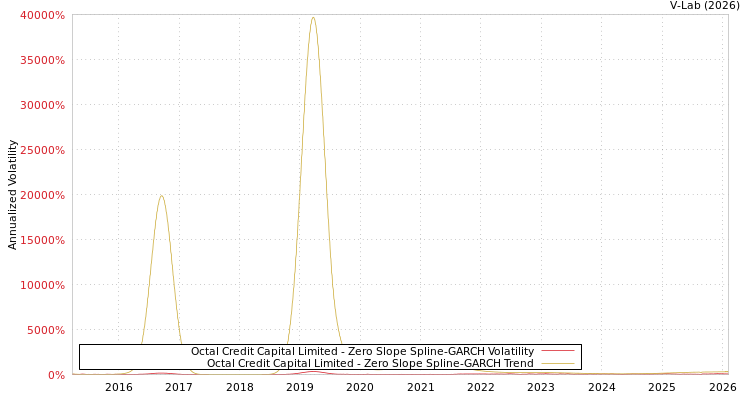
Task: Click the Spline-GARCH Trend legend entry
Action: point(370,363)
